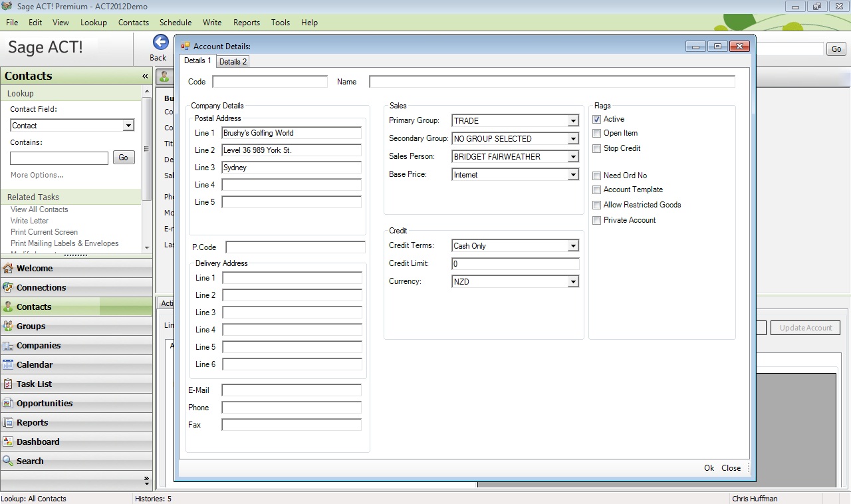
Task: Click the Sage ACT! title bar app icon
Action: [7, 7]
